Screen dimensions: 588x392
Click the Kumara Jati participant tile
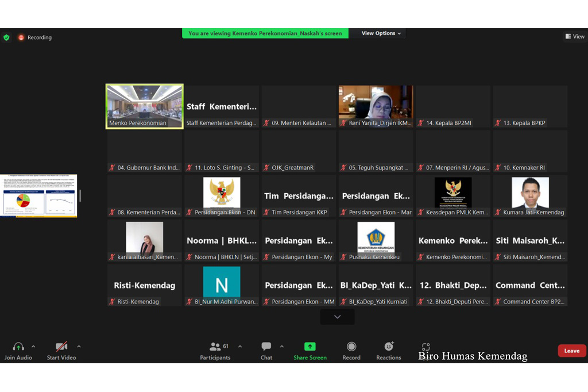point(530,196)
